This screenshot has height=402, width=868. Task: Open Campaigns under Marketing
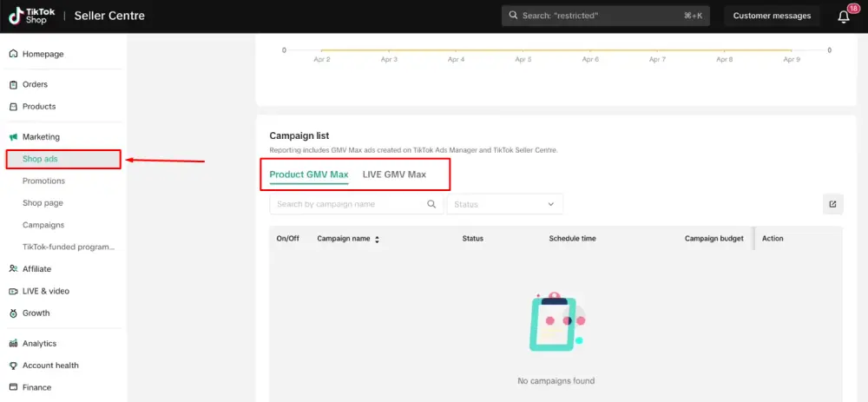click(43, 225)
